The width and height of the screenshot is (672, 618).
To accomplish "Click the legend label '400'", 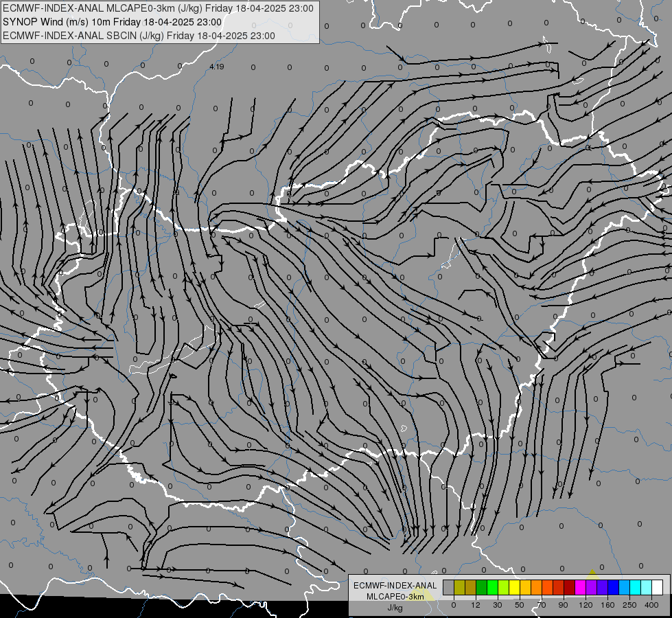I will (651, 605).
